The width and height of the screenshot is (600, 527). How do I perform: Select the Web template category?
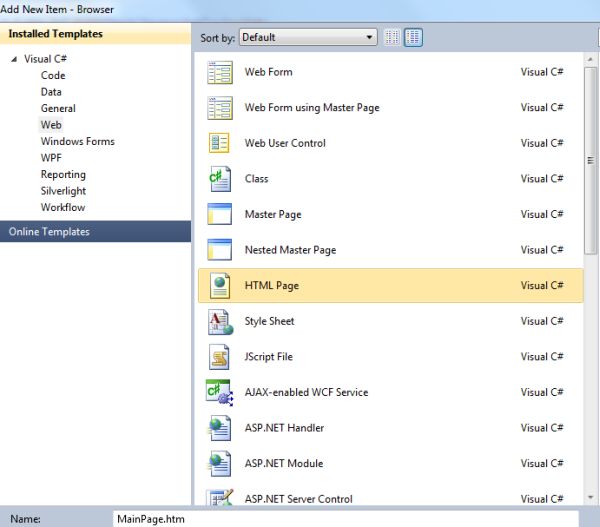click(51, 125)
